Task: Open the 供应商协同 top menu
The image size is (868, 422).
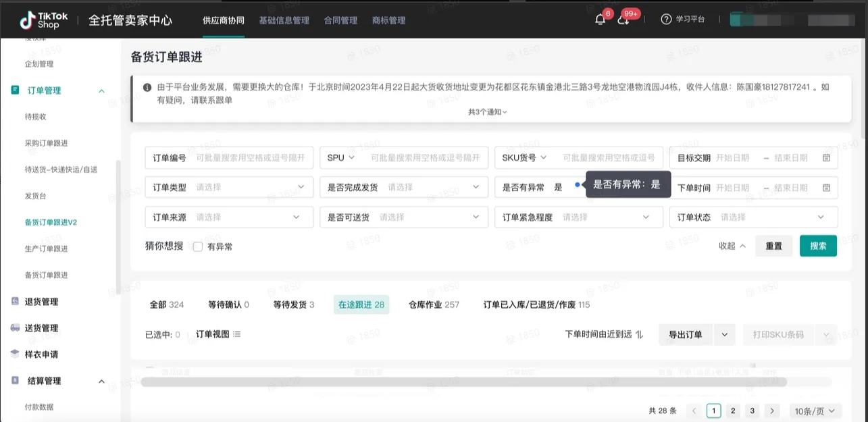Action: pyautogui.click(x=223, y=20)
